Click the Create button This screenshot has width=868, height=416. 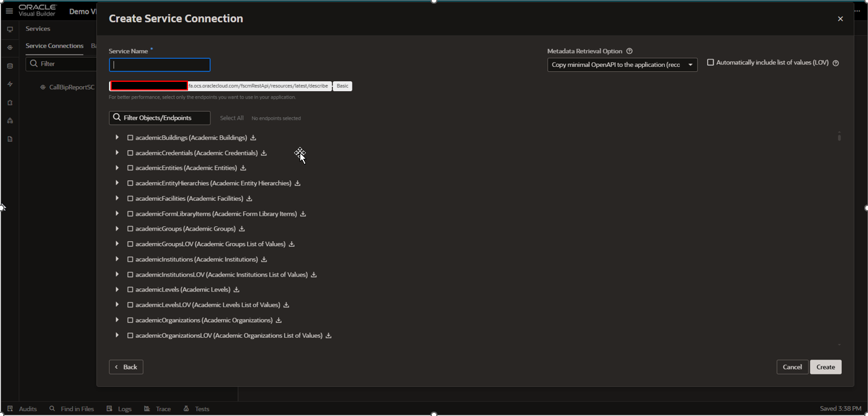click(826, 367)
